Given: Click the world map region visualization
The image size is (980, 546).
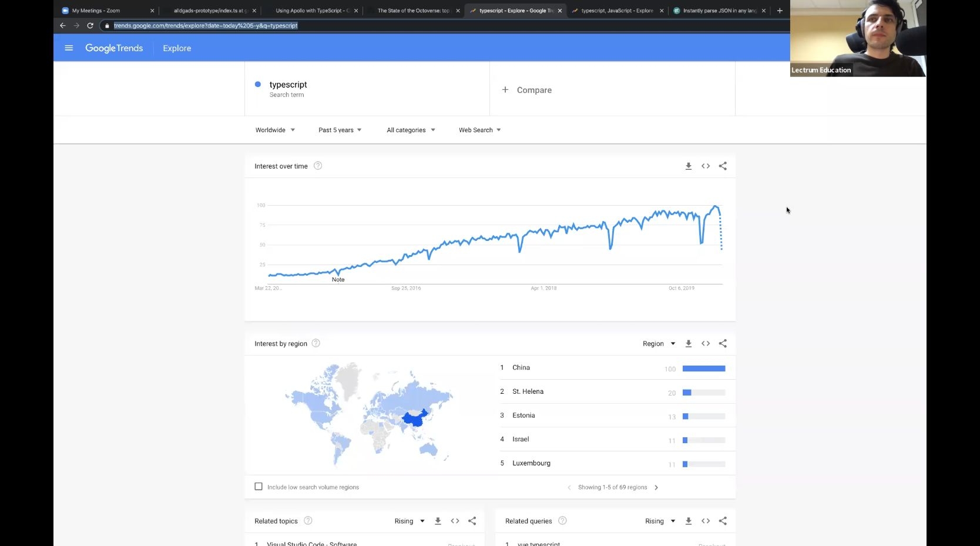Looking at the screenshot, I should [x=369, y=414].
